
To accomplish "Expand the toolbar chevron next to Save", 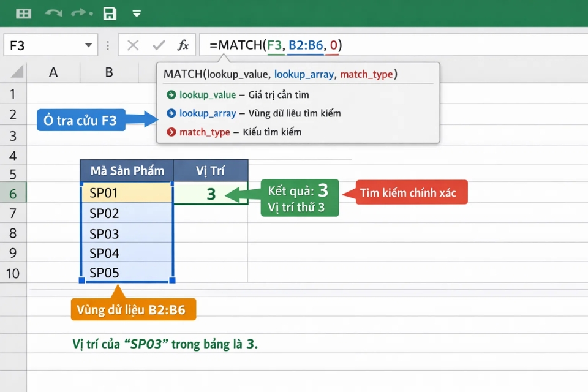I will [137, 13].
